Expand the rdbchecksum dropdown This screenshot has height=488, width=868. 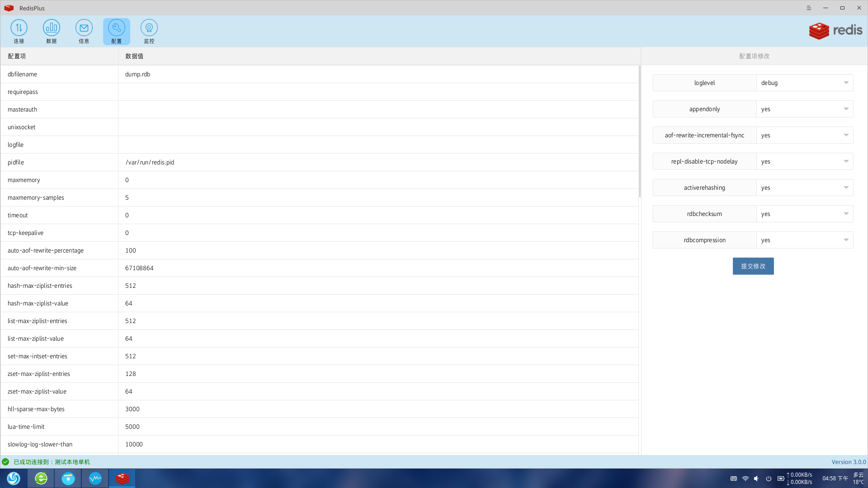805,214
